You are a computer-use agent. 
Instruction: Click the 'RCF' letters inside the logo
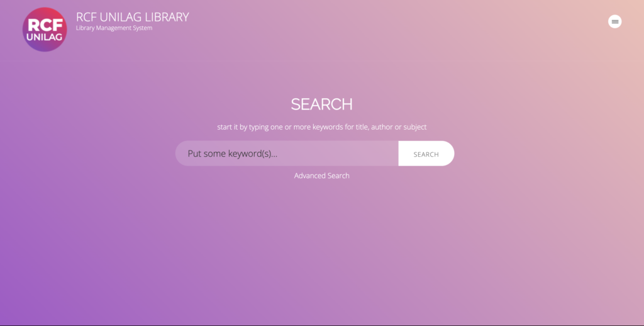pos(44,25)
